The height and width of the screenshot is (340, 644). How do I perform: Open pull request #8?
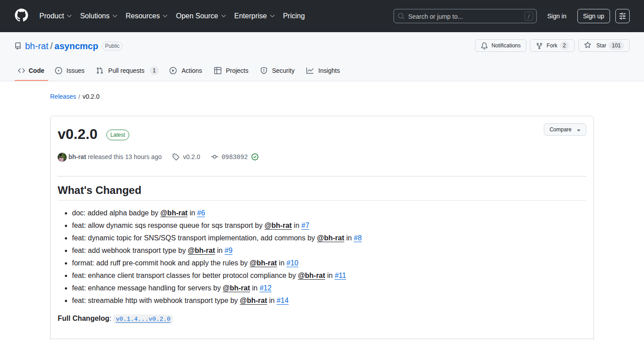click(x=358, y=238)
